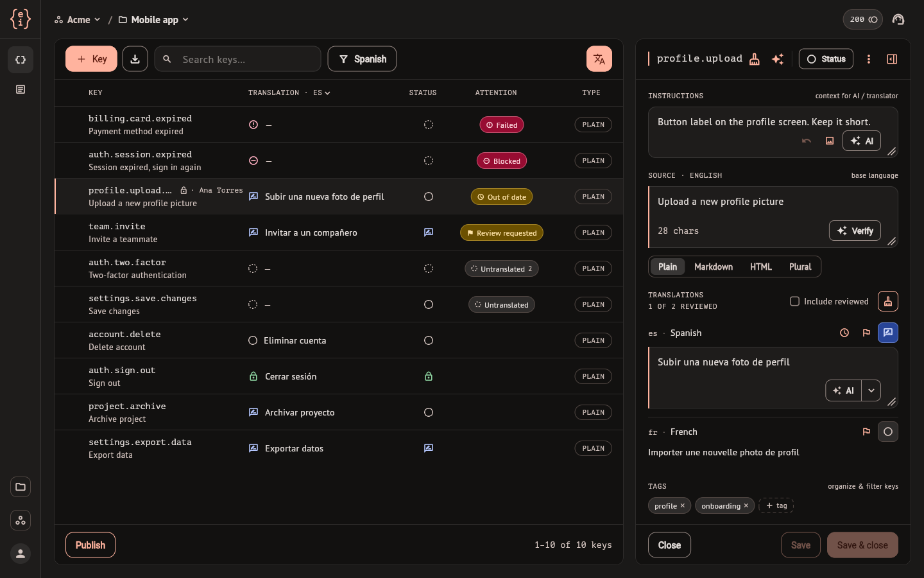Click the history clock icon for Spanish
The width and height of the screenshot is (924, 578).
(x=844, y=333)
